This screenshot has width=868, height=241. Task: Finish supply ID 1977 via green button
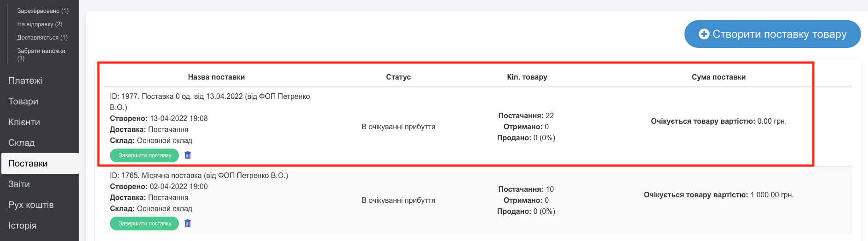click(144, 155)
